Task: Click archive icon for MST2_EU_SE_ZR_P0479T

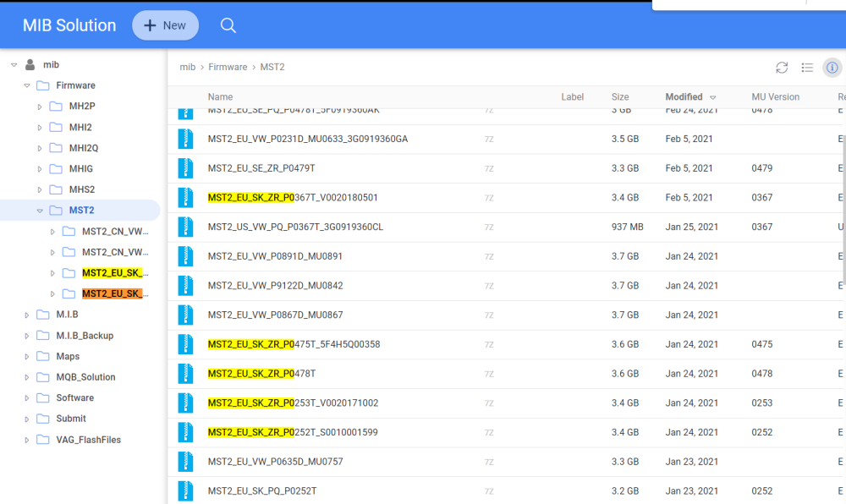Action: click(x=185, y=168)
